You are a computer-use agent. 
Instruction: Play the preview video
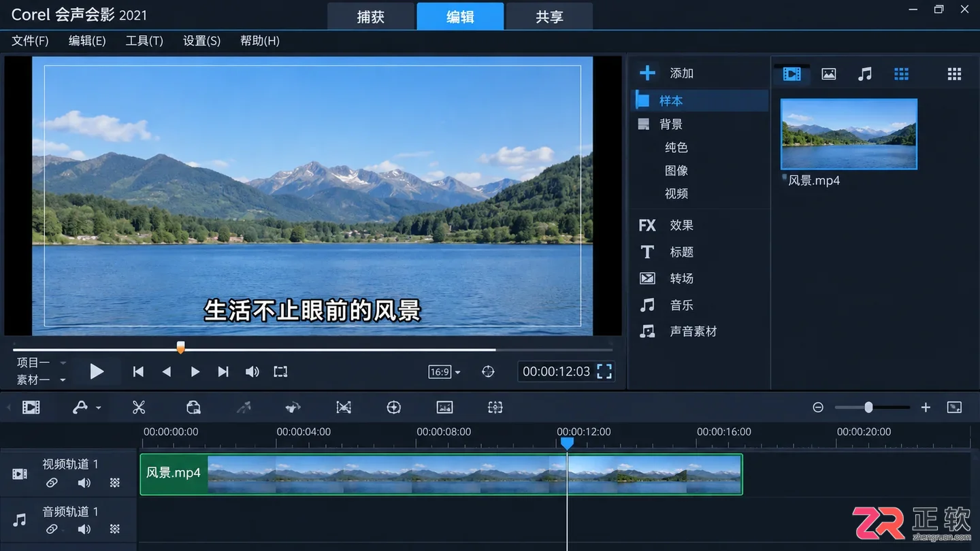97,371
